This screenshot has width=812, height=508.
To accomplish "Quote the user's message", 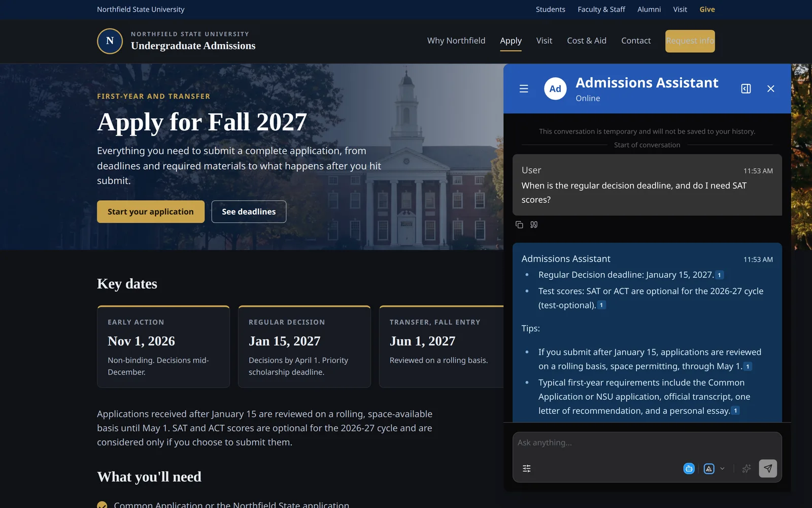I will (x=534, y=225).
